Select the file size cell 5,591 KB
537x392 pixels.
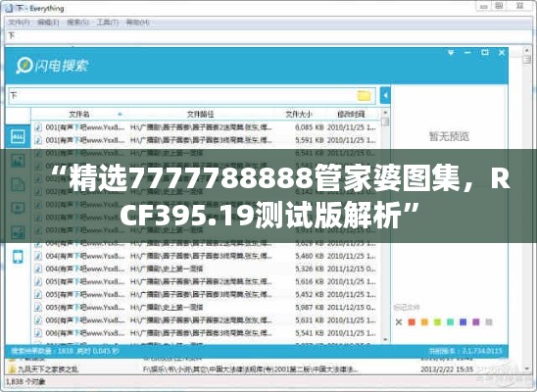pyautogui.click(x=310, y=140)
